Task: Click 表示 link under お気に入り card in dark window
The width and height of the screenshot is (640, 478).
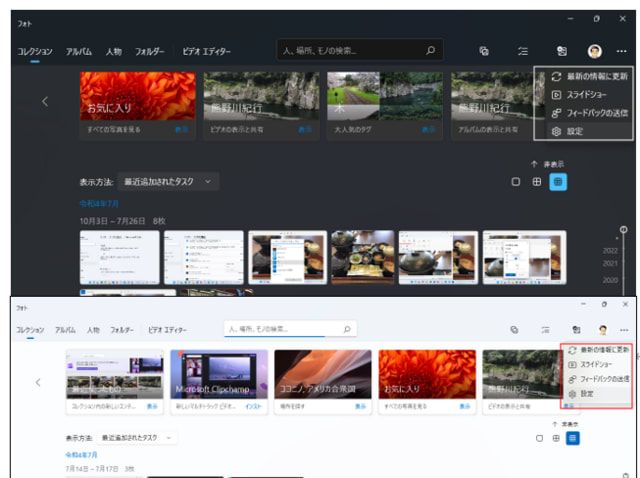Action: click(x=181, y=130)
